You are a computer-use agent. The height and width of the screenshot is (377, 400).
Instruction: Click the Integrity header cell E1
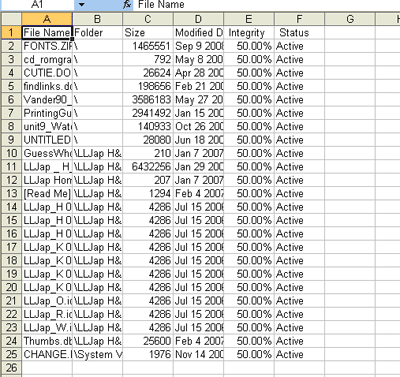coord(249,33)
